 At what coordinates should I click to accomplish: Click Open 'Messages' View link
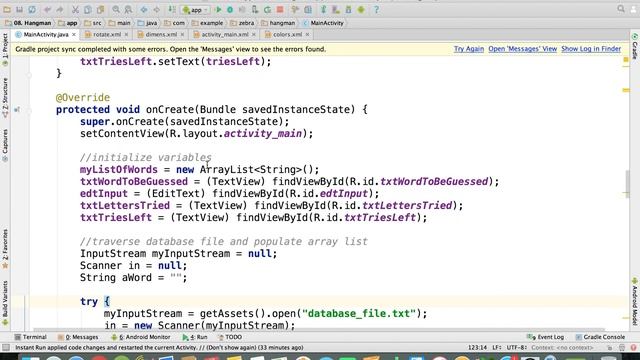click(522, 49)
